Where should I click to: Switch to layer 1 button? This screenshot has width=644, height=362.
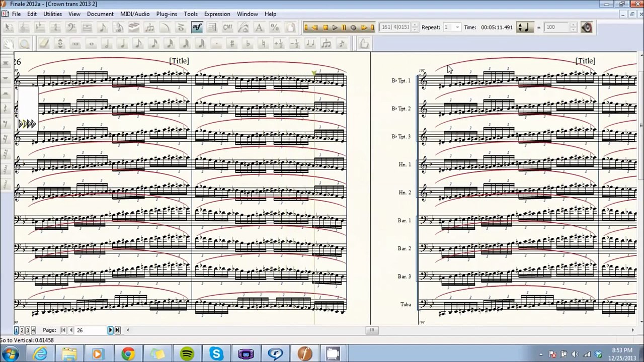16,330
